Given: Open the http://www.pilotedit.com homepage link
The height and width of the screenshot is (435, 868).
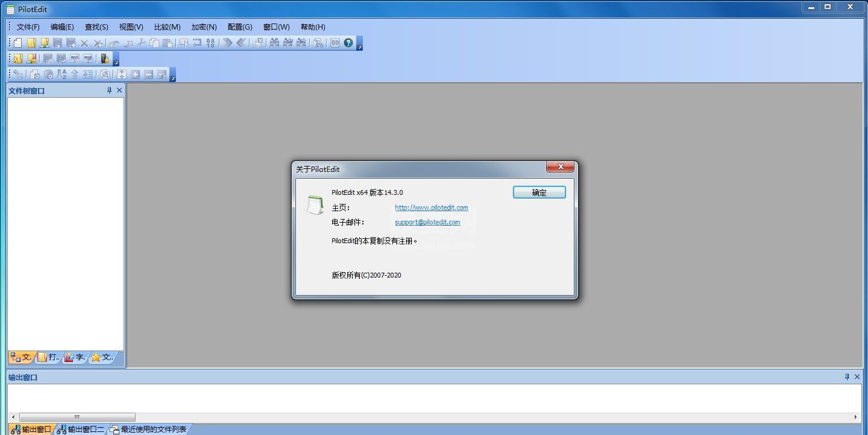Looking at the screenshot, I should [x=432, y=208].
